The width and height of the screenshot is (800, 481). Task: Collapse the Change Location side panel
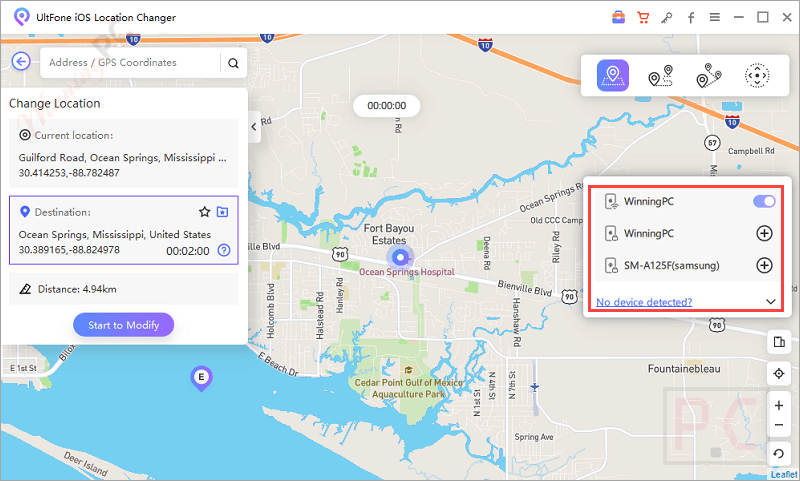tap(254, 126)
